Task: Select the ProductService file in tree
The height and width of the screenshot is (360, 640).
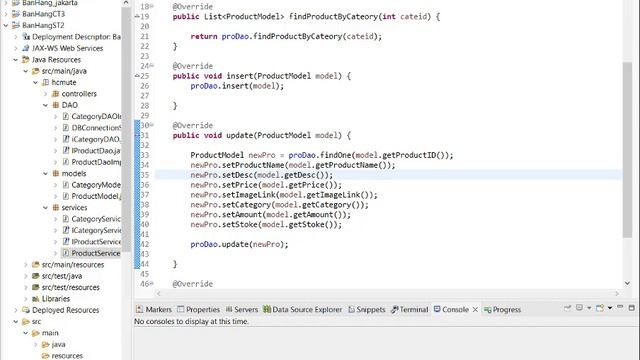Action: (91, 253)
